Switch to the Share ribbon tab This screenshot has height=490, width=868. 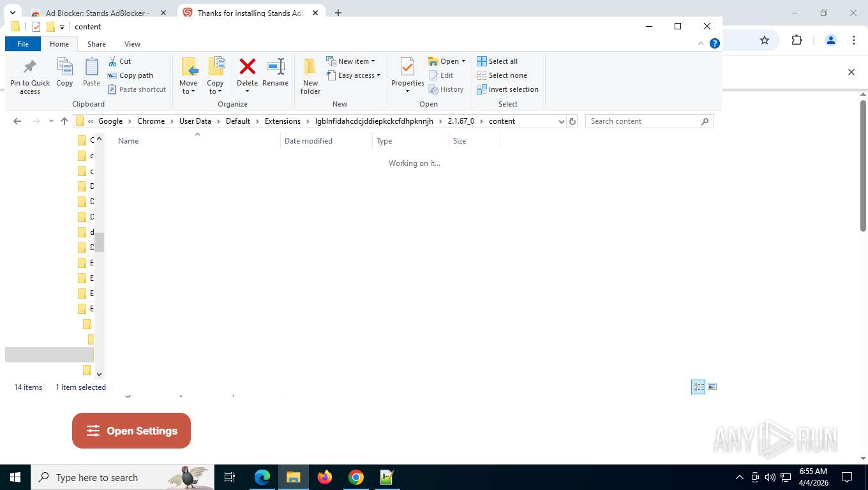pyautogui.click(x=96, y=44)
